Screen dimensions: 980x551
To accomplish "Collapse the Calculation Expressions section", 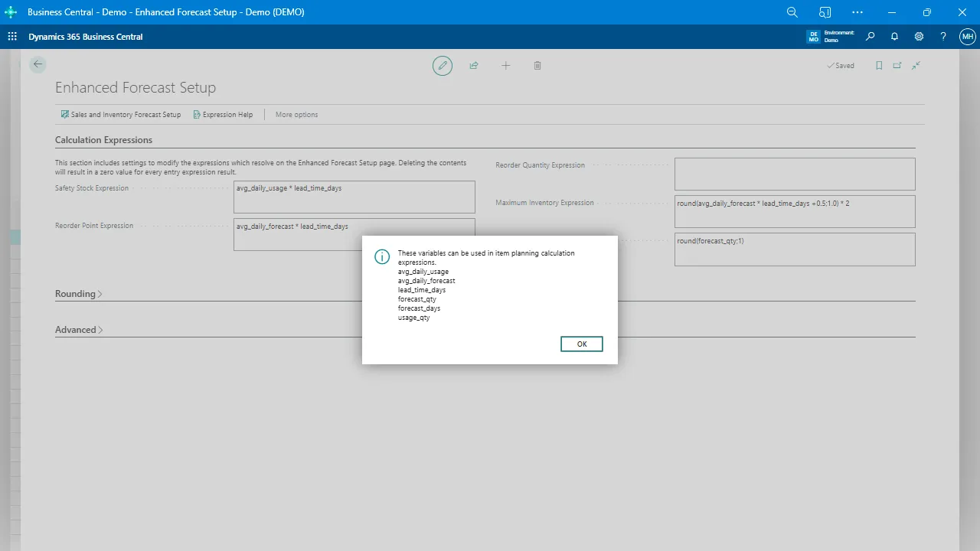I will 103,140.
